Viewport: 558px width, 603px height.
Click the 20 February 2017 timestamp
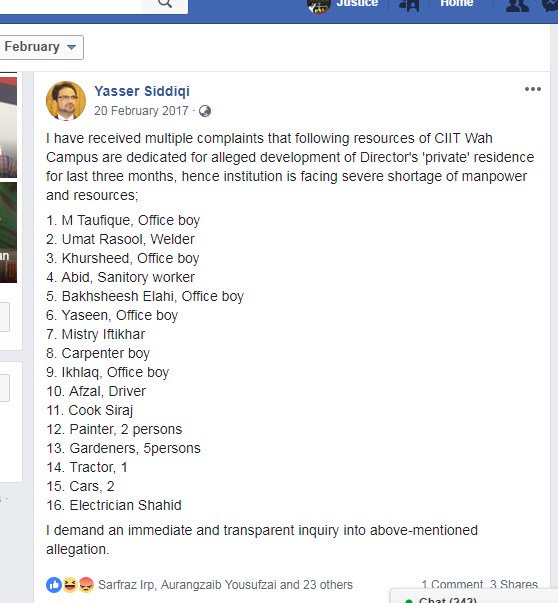pyautogui.click(x=141, y=111)
